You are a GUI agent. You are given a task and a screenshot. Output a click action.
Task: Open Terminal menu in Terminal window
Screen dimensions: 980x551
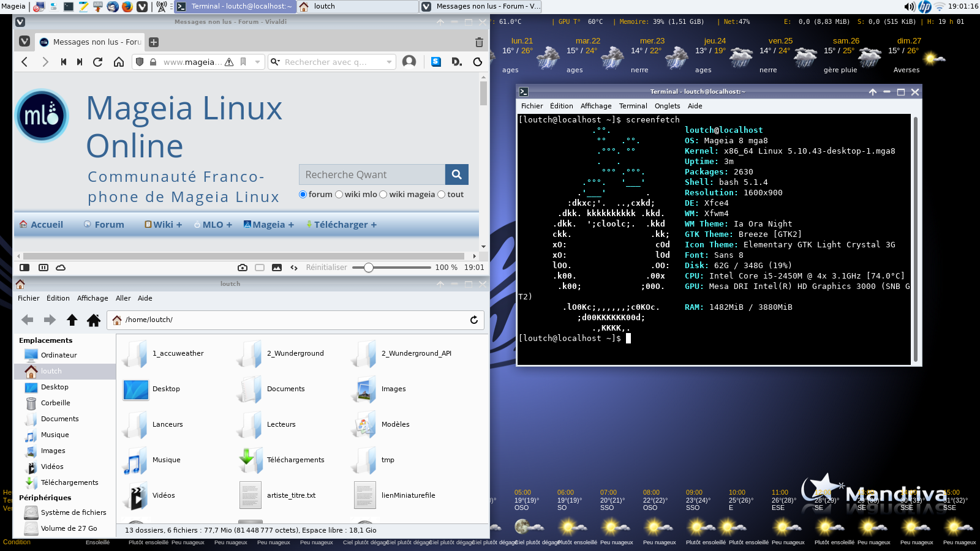[633, 106]
